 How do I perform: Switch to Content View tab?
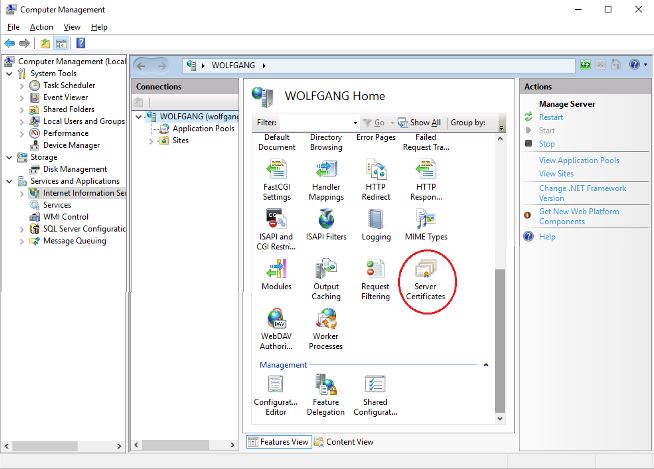point(344,442)
